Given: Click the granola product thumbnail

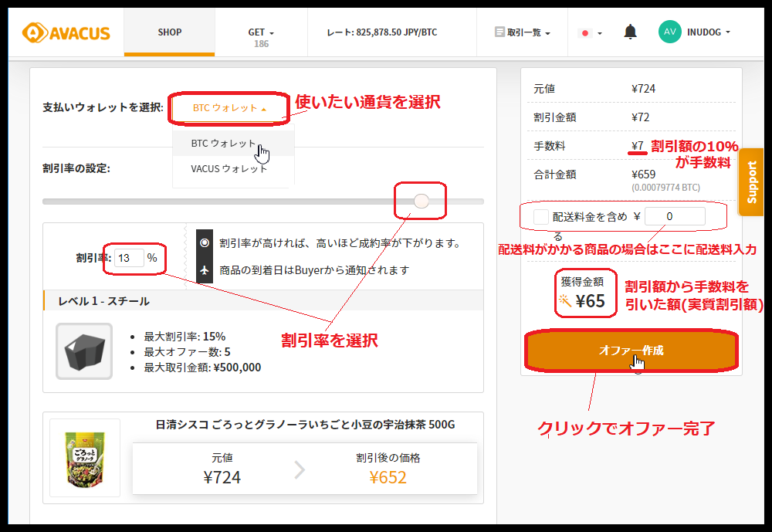Looking at the screenshot, I should [x=85, y=458].
